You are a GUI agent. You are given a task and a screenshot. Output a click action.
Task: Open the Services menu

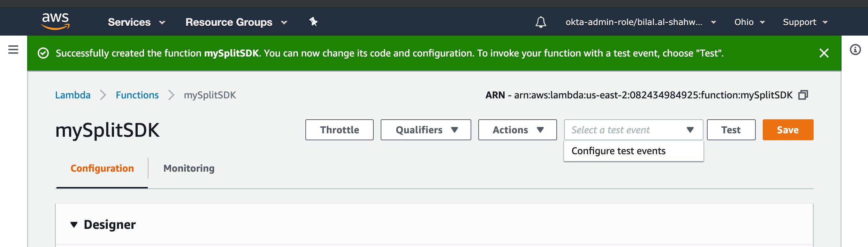tap(136, 22)
